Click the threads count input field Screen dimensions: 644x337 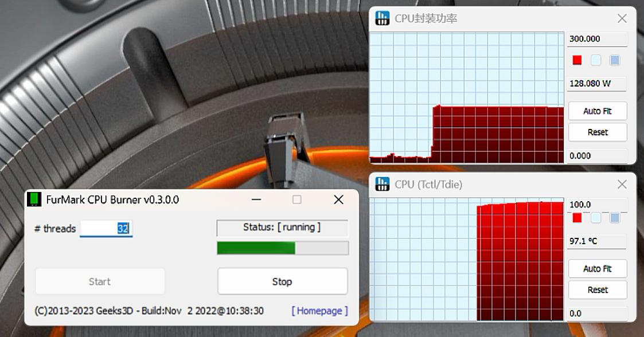tap(106, 228)
